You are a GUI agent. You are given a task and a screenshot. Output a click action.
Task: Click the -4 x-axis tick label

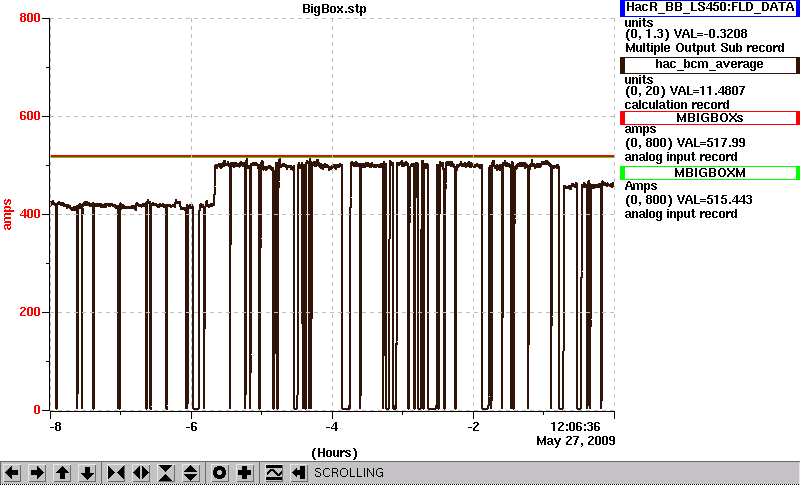coord(332,426)
